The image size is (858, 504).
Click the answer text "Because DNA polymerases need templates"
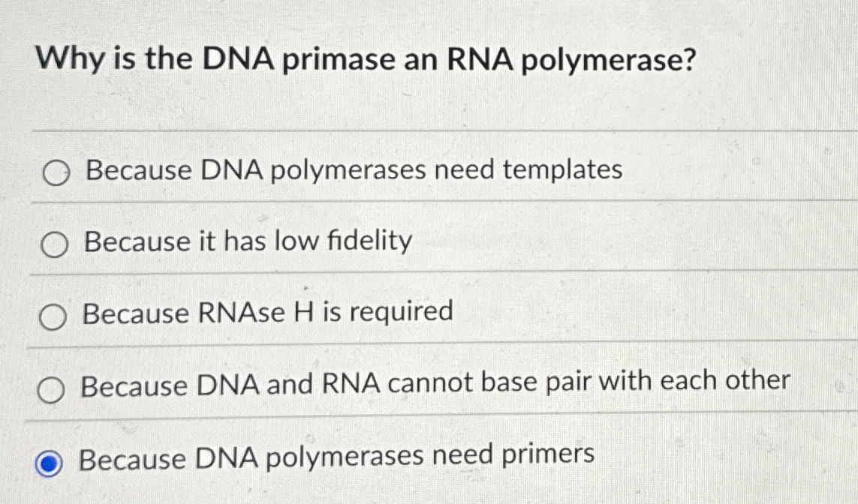pos(353,170)
